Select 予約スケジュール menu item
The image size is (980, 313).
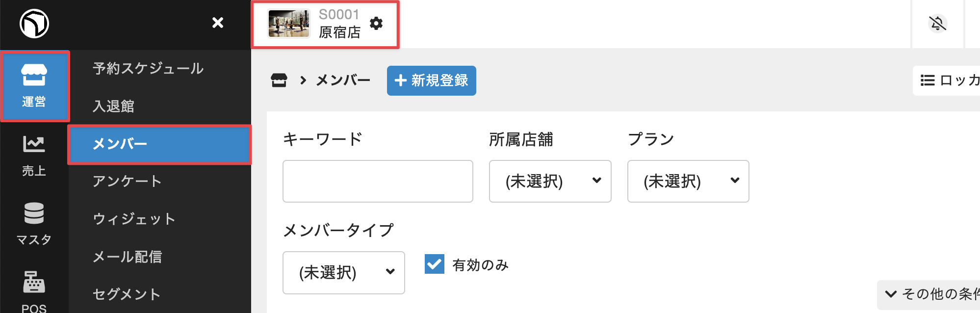click(148, 68)
